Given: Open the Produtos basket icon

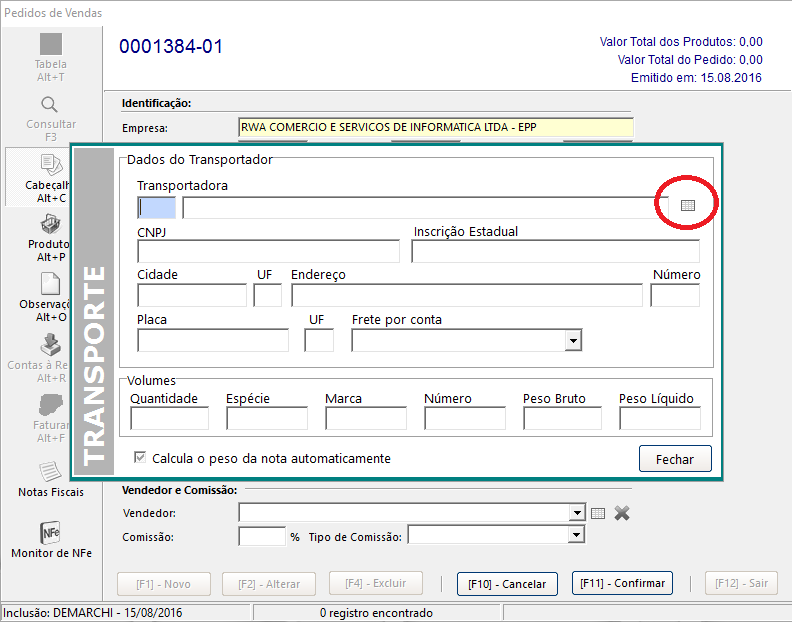Looking at the screenshot, I should pyautogui.click(x=51, y=224).
